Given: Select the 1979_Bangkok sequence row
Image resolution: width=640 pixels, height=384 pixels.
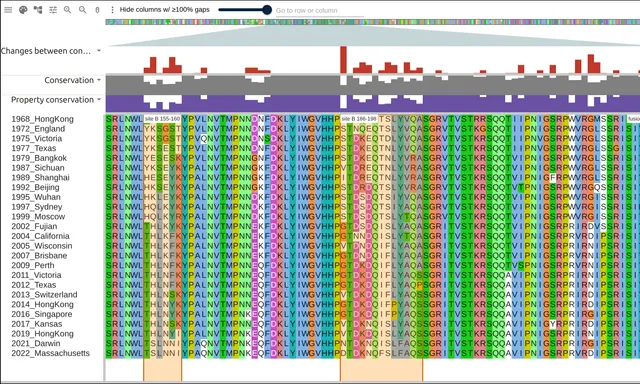Looking at the screenshot, I should coord(39,158).
